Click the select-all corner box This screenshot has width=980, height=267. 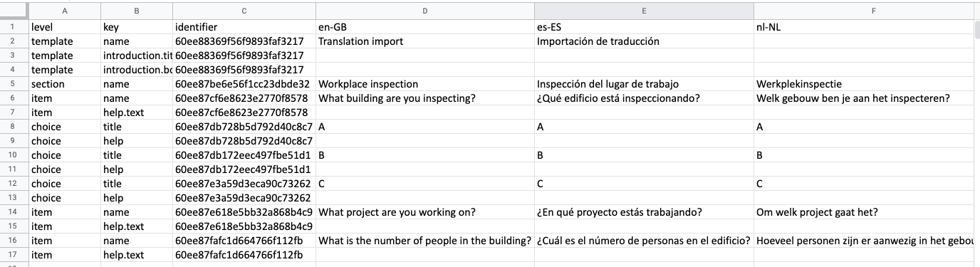click(x=14, y=11)
